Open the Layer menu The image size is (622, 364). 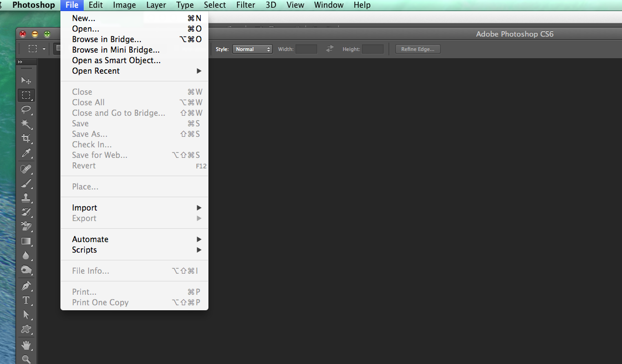pos(156,5)
